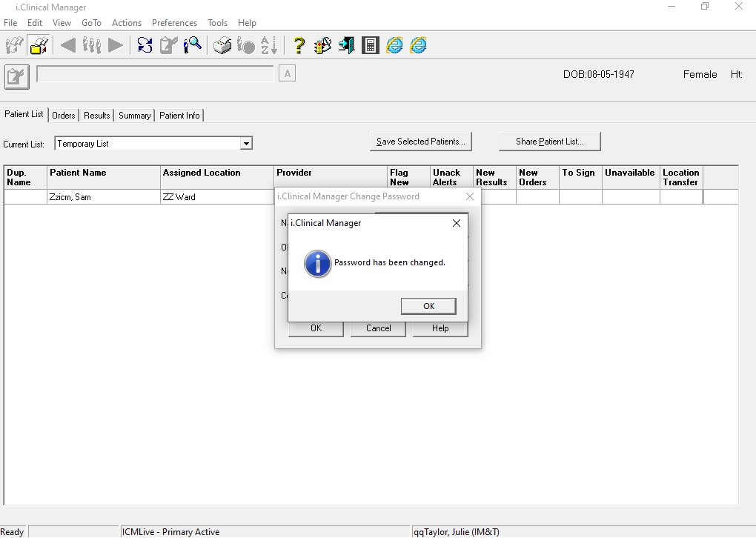
Task: Restore down the i.Clinical Manager main window
Action: click(x=705, y=7)
